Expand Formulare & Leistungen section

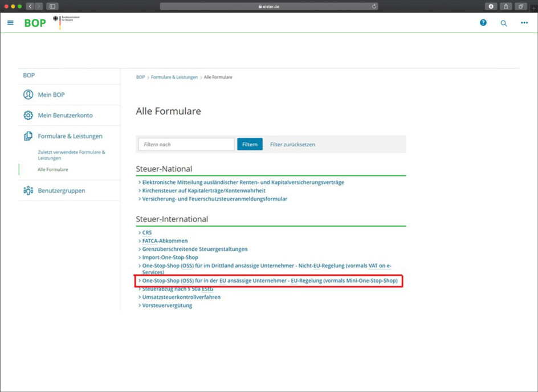70,136
